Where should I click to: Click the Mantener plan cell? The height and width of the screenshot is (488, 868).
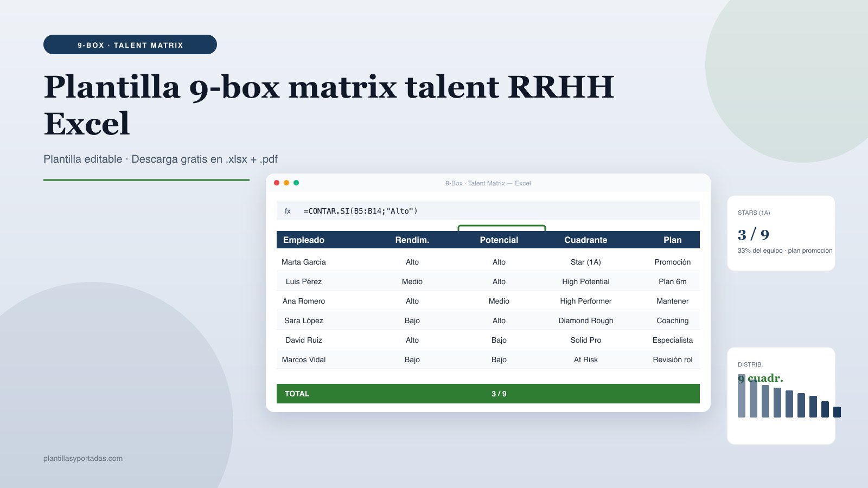(x=673, y=301)
